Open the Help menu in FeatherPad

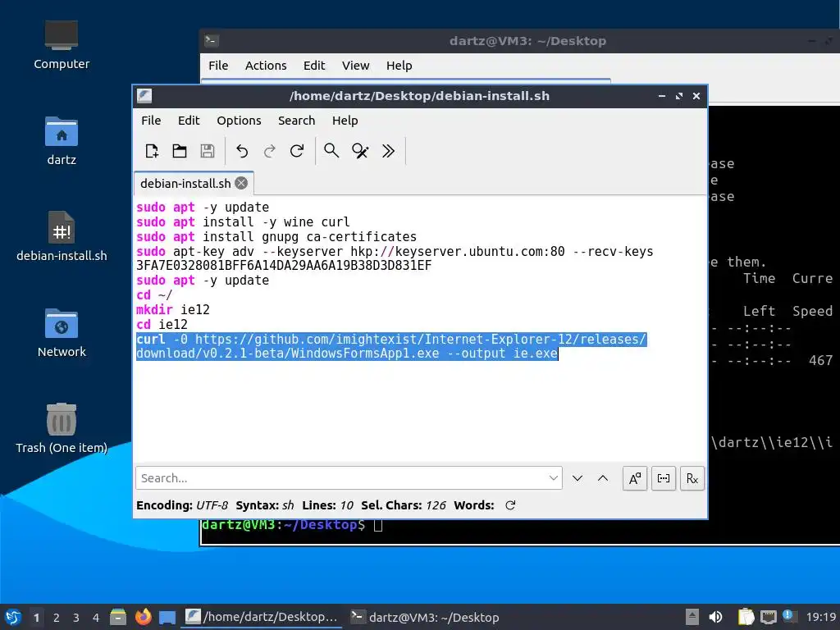pyautogui.click(x=345, y=121)
